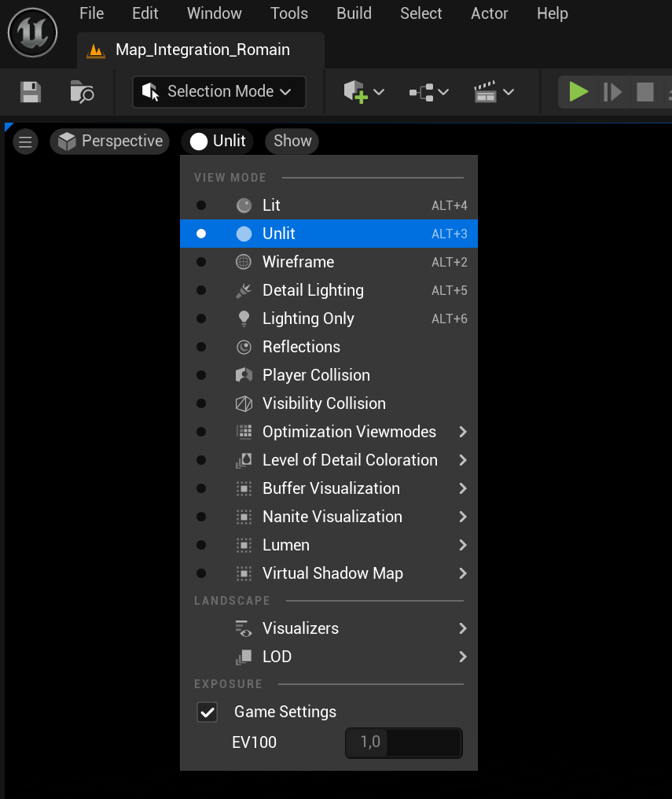This screenshot has height=799, width=672.
Task: Click the Detail Lighting icon
Action: click(x=244, y=290)
